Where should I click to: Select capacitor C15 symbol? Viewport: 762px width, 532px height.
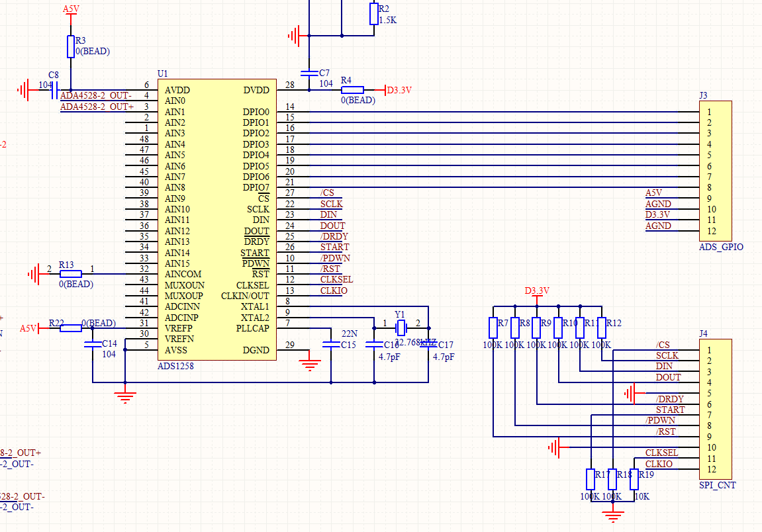click(331, 345)
